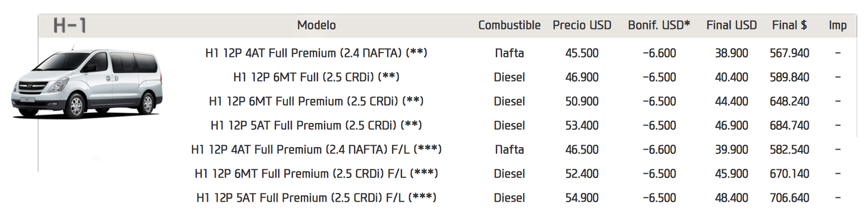Click the Precio USD column header
This screenshot has width=868, height=220.
click(x=582, y=26)
